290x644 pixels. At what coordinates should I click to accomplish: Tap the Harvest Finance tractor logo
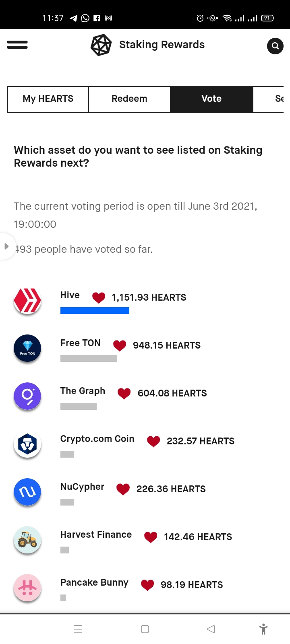tap(27, 540)
